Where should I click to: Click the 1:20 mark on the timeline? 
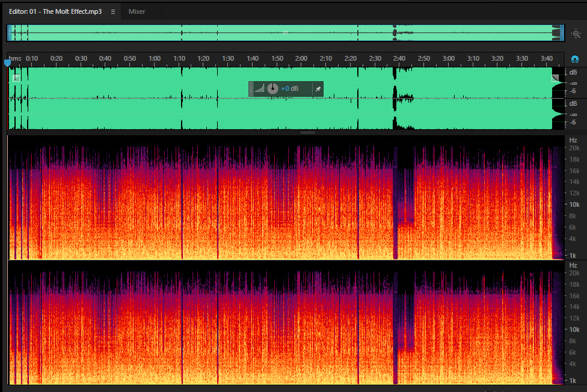click(203, 58)
